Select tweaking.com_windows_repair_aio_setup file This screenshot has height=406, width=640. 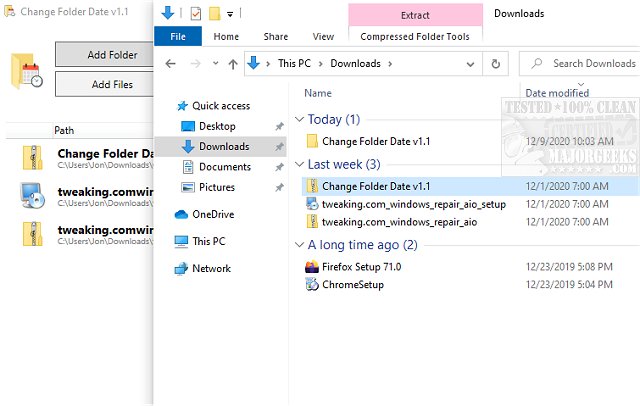[x=413, y=204]
